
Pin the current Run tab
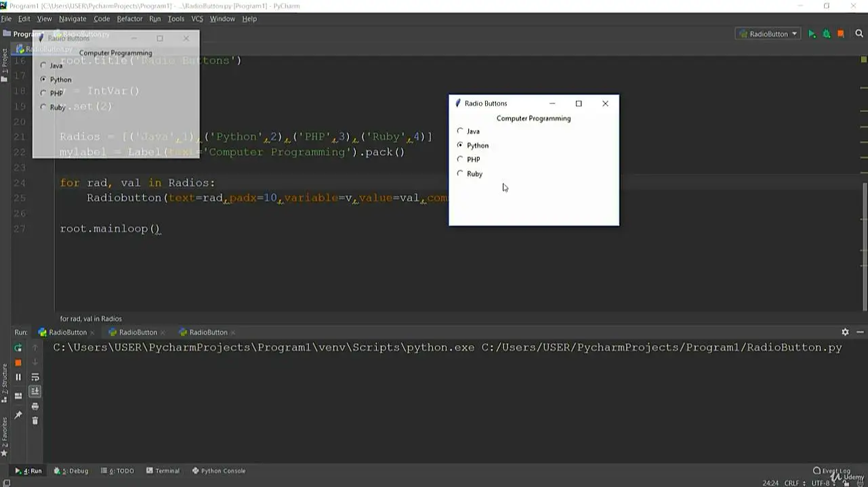coord(18,415)
